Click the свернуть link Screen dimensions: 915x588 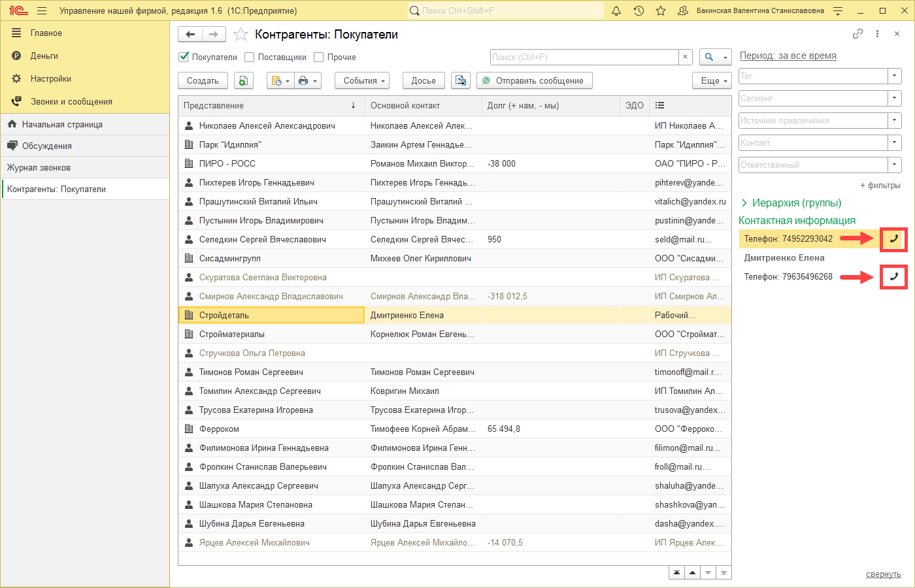click(x=883, y=574)
